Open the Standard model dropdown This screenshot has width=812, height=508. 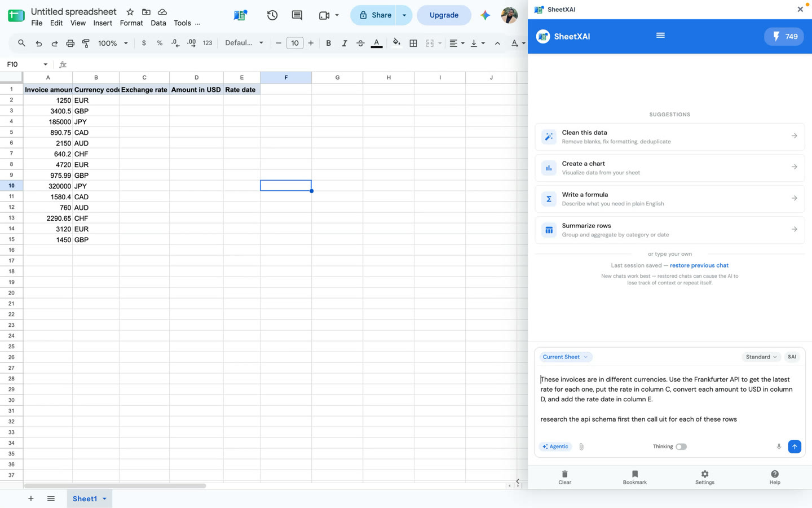click(761, 357)
